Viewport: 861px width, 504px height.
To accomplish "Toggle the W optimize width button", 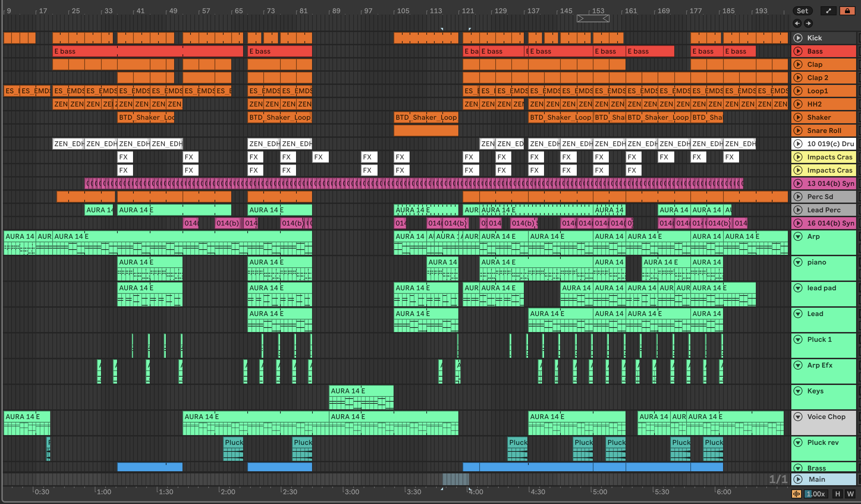I will pos(850,494).
